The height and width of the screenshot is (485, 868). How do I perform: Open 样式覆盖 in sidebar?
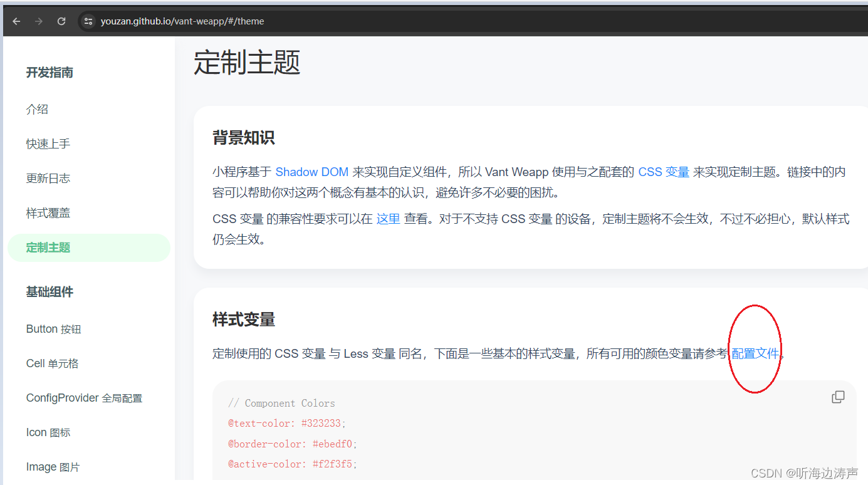[48, 213]
